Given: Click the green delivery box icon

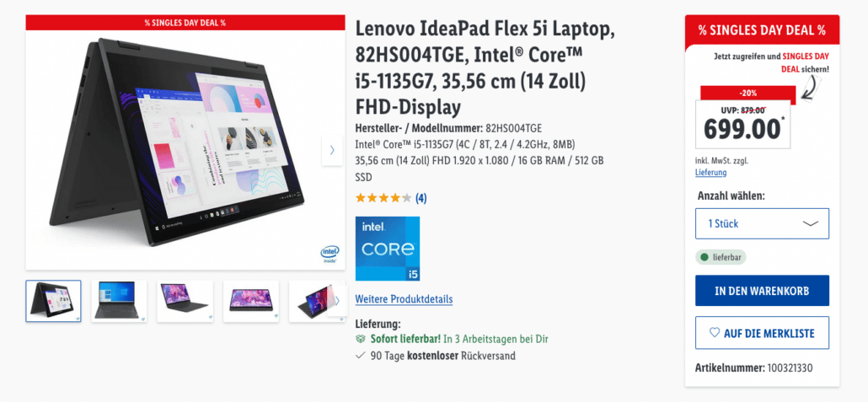Looking at the screenshot, I should pyautogui.click(x=361, y=339).
